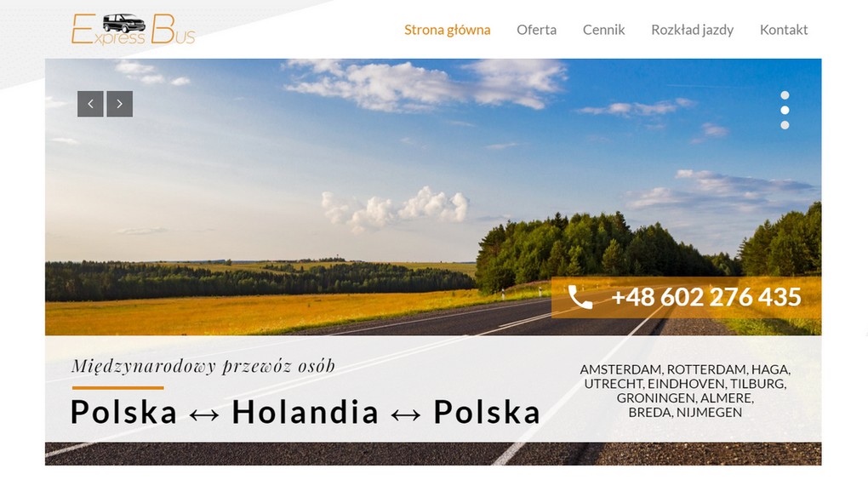Image resolution: width=868 pixels, height=480 pixels.
Task: Advance to the next slide arrow
Action: 120,104
